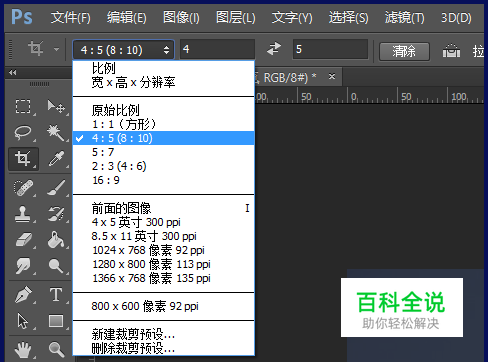This screenshot has height=362, width=488.
Task: Click the Photoshop Ps logo icon
Action: [22, 17]
